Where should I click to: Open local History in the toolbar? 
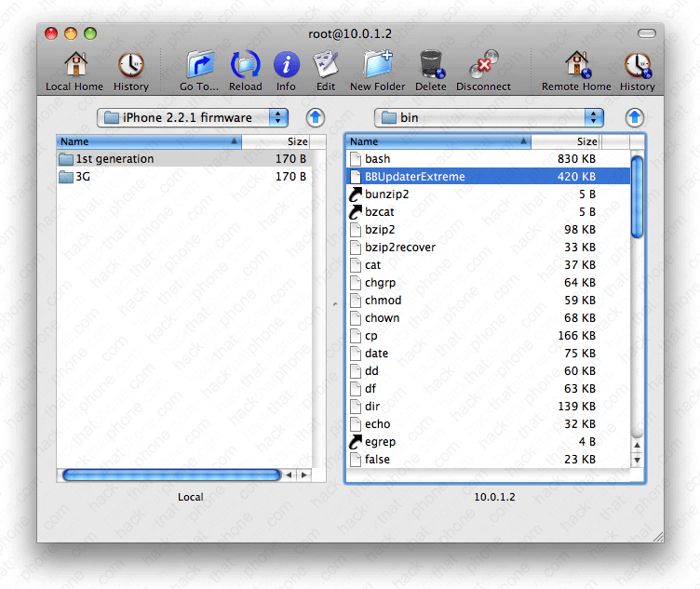pos(130,65)
